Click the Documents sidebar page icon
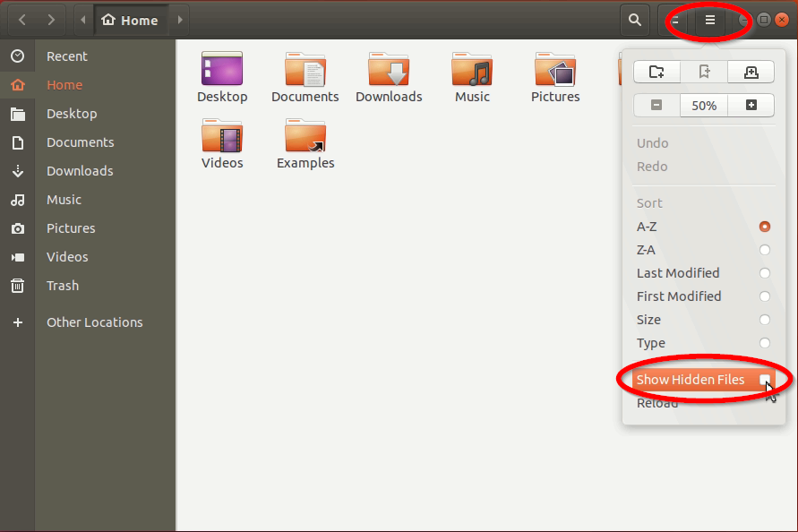 [x=17, y=142]
